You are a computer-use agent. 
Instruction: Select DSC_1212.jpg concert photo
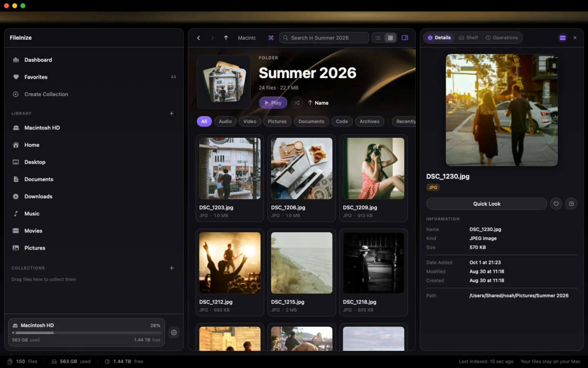[x=230, y=263]
